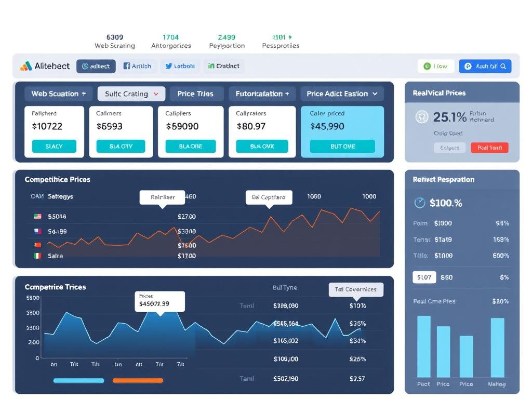Toggle the adlect pill in the top bar

pos(96,66)
